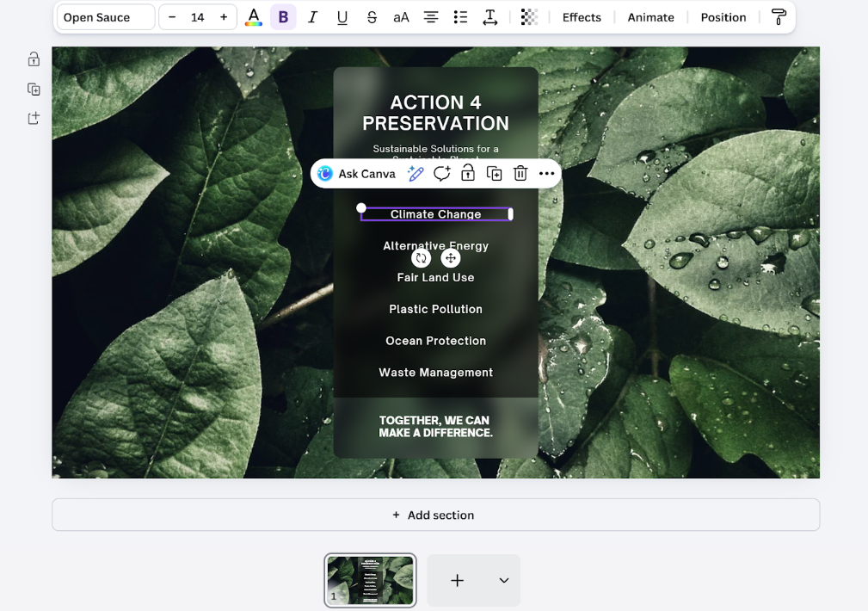
Task: Open the Open Sauce font dropdown
Action: (106, 17)
